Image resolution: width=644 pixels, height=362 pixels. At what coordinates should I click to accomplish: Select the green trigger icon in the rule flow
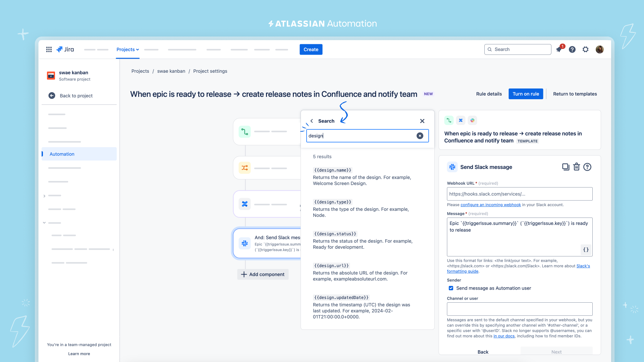(245, 131)
